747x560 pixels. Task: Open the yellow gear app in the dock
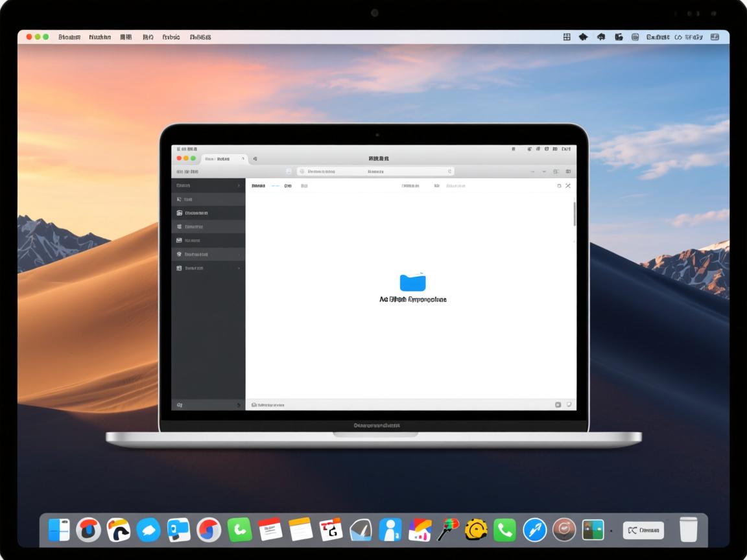pyautogui.click(x=476, y=530)
